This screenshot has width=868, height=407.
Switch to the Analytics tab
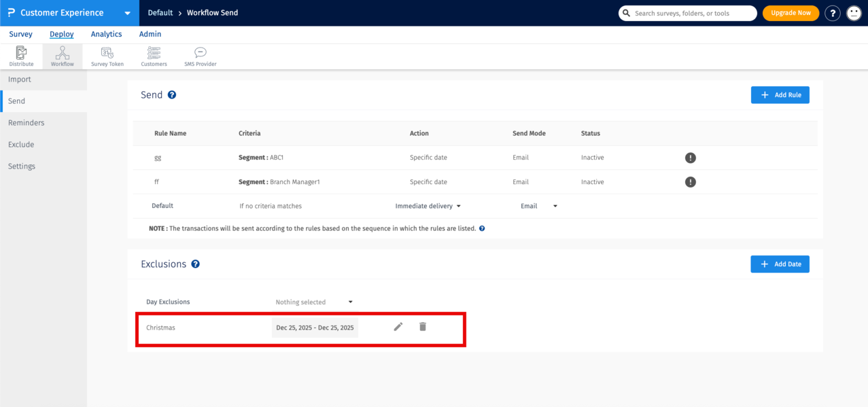point(106,34)
